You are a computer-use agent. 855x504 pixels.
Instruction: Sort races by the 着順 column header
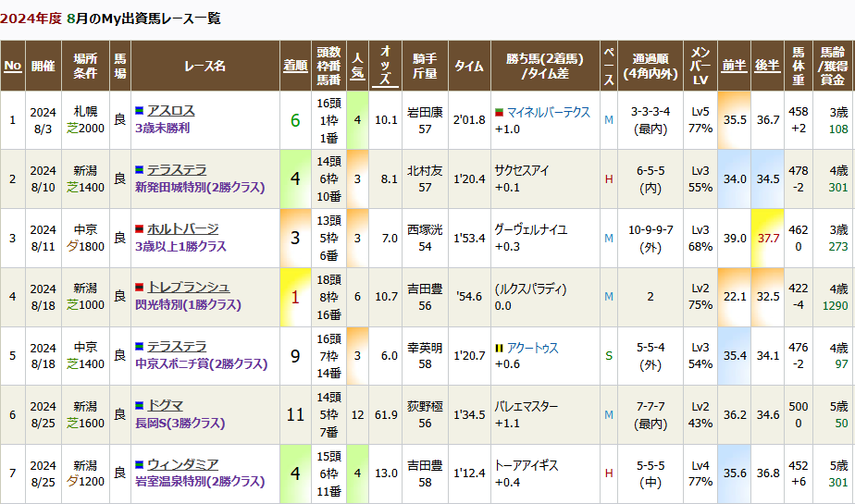pos(295,66)
